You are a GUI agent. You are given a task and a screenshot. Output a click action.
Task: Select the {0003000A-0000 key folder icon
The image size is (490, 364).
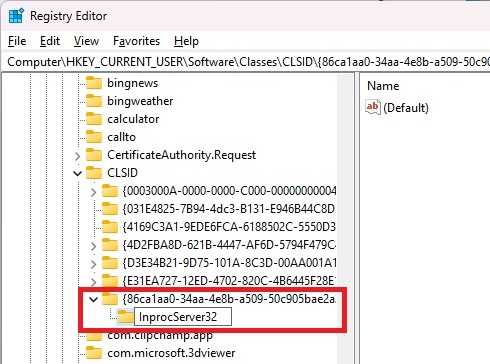point(110,191)
